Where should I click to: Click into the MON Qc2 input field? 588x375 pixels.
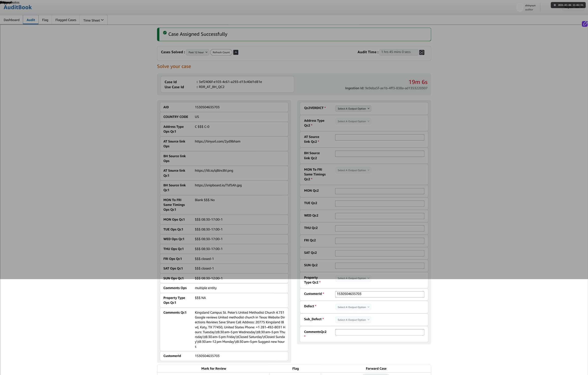379,191
